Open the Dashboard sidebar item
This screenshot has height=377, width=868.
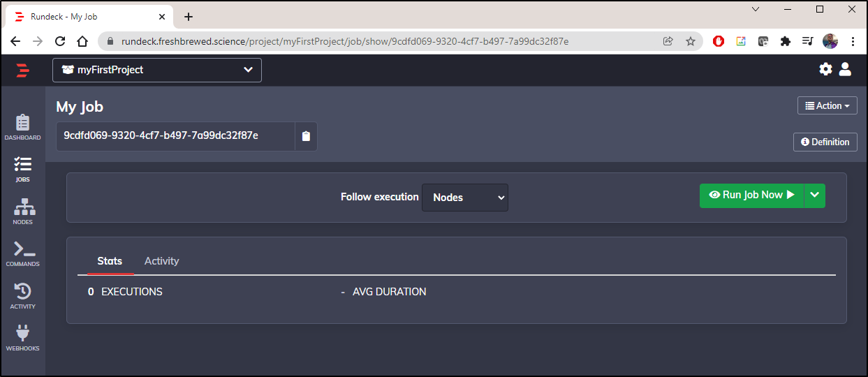click(22, 127)
